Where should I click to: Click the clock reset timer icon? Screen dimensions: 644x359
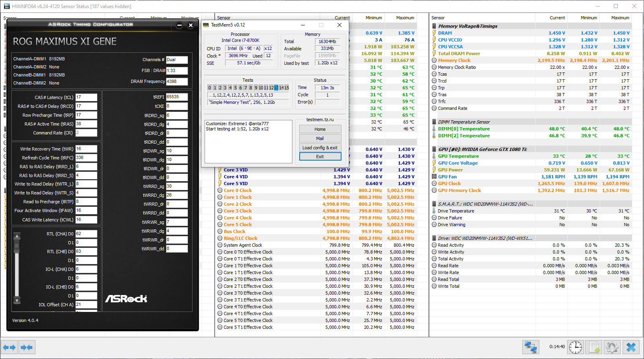(576, 347)
